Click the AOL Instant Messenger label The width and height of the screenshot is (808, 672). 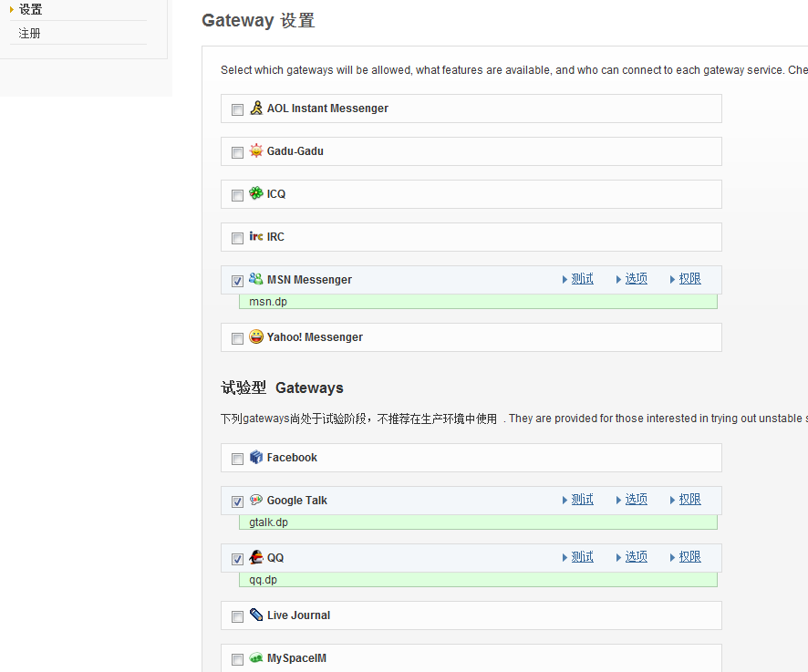point(327,109)
